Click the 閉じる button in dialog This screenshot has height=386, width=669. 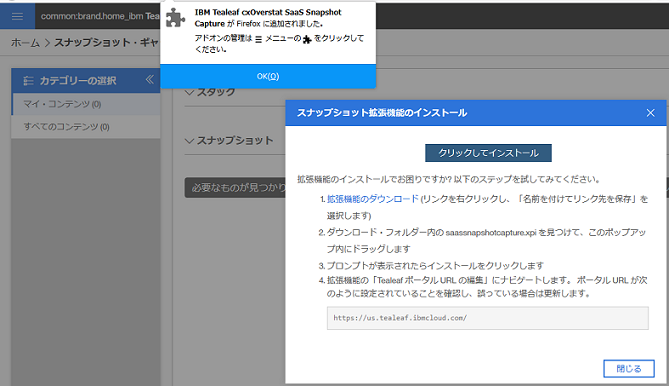(x=628, y=369)
